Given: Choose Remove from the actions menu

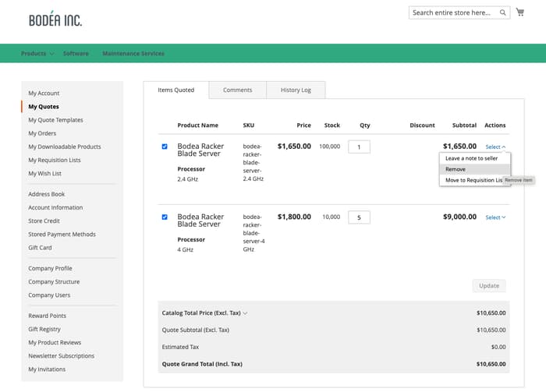Looking at the screenshot, I should (x=456, y=169).
